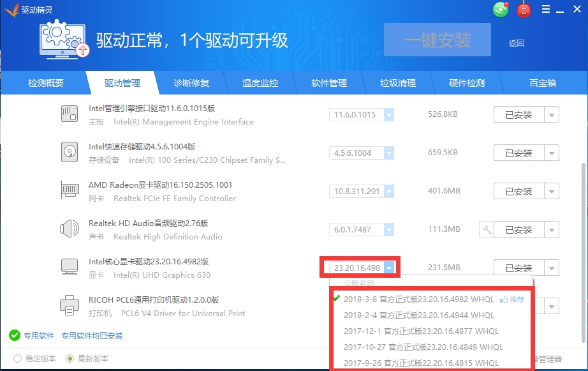The height and width of the screenshot is (371, 588).
Task: Click the 专用软件均已安装 link
Action: point(92,335)
